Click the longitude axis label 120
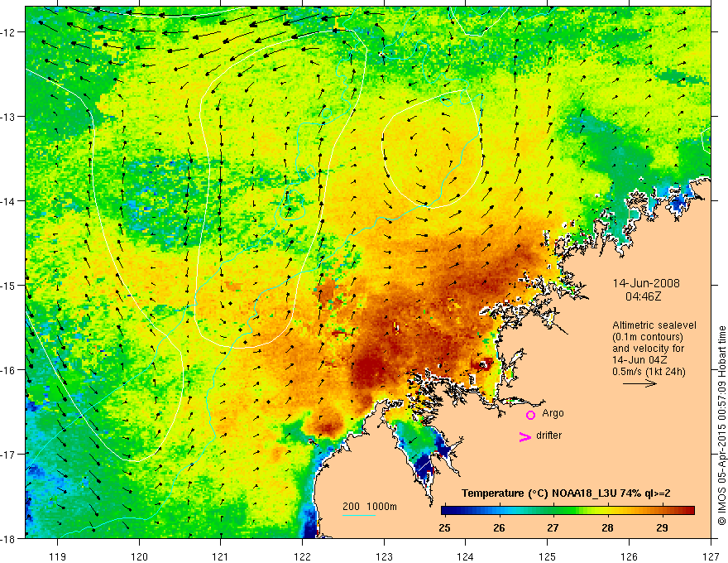 [x=139, y=557]
